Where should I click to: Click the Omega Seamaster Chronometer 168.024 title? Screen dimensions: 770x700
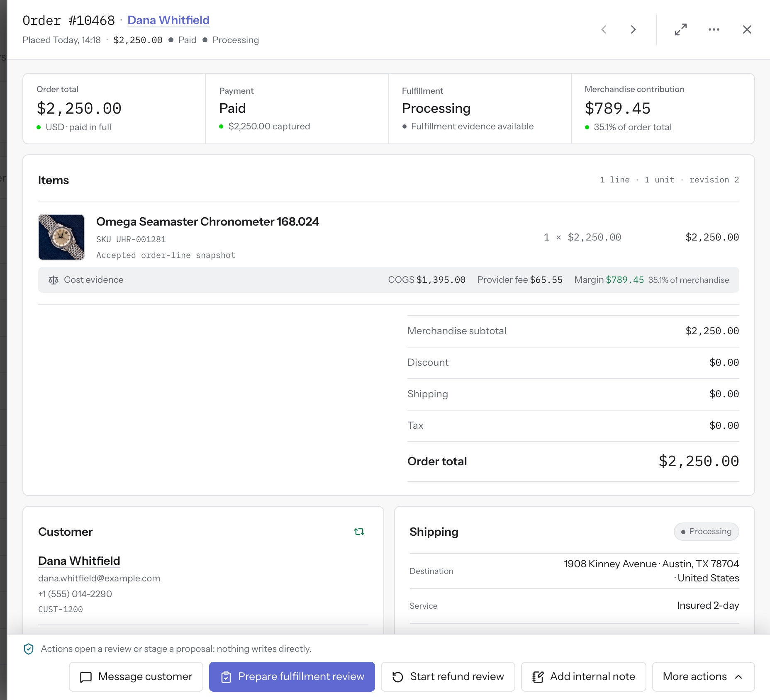(207, 221)
